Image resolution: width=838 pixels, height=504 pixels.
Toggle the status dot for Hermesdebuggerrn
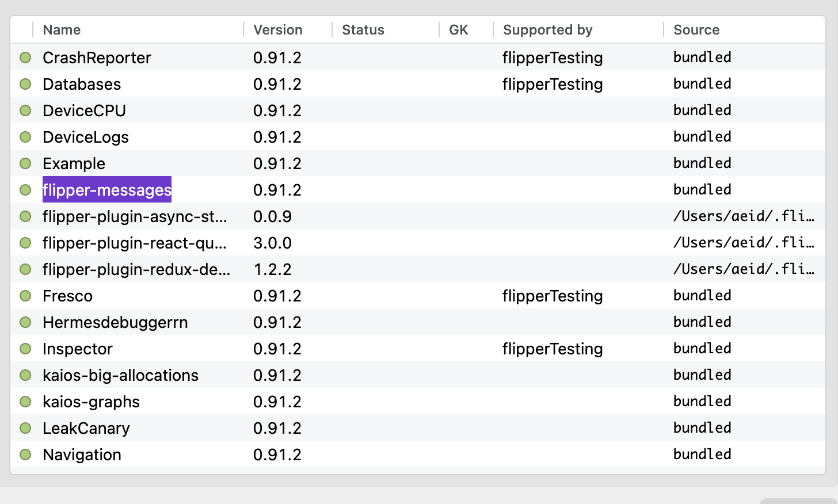point(25,322)
